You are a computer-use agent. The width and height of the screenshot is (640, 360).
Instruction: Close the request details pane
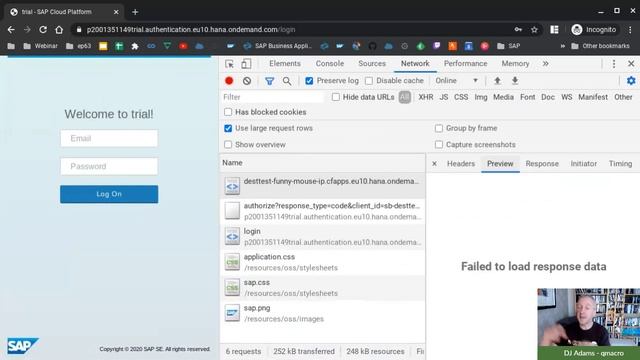(x=434, y=164)
